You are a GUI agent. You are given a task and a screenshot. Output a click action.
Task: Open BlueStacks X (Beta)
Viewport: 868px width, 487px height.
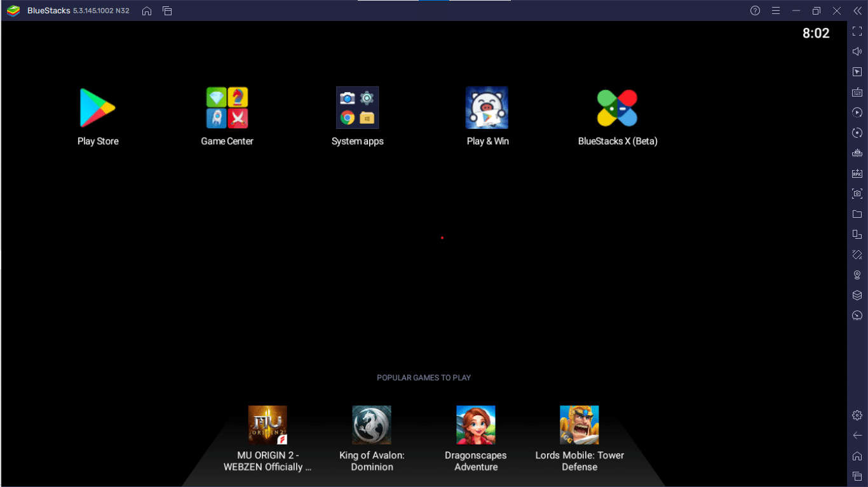pos(617,108)
